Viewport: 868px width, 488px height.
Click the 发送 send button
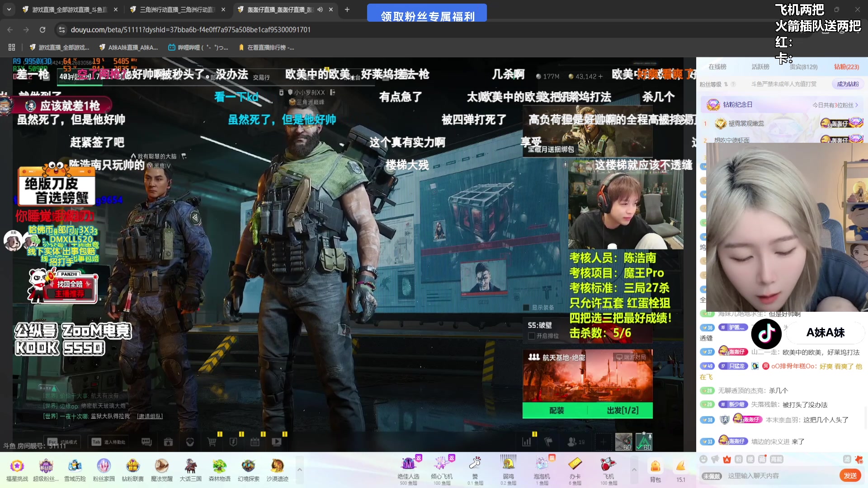pos(850,475)
